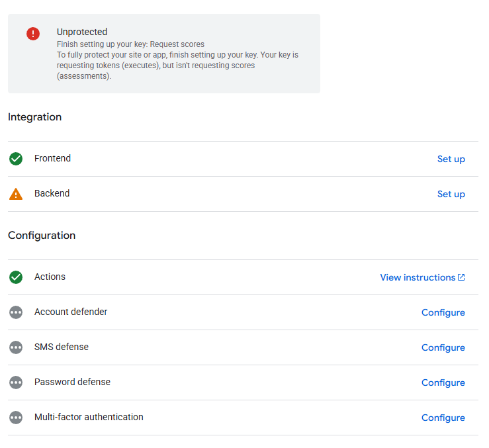The height and width of the screenshot is (448, 489).
Task: Click the pending icon beside Password defense
Action: (x=16, y=382)
